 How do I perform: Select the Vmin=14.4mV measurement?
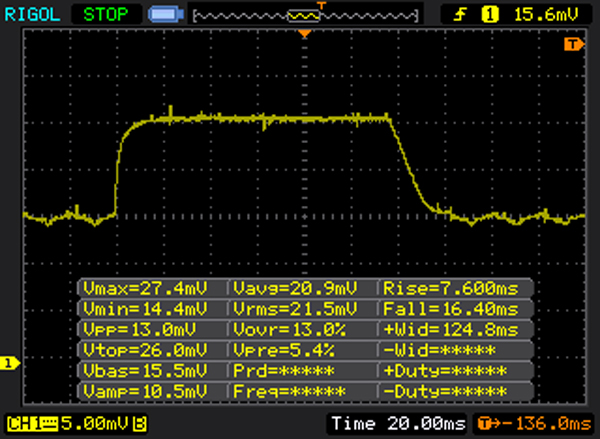pos(145,308)
